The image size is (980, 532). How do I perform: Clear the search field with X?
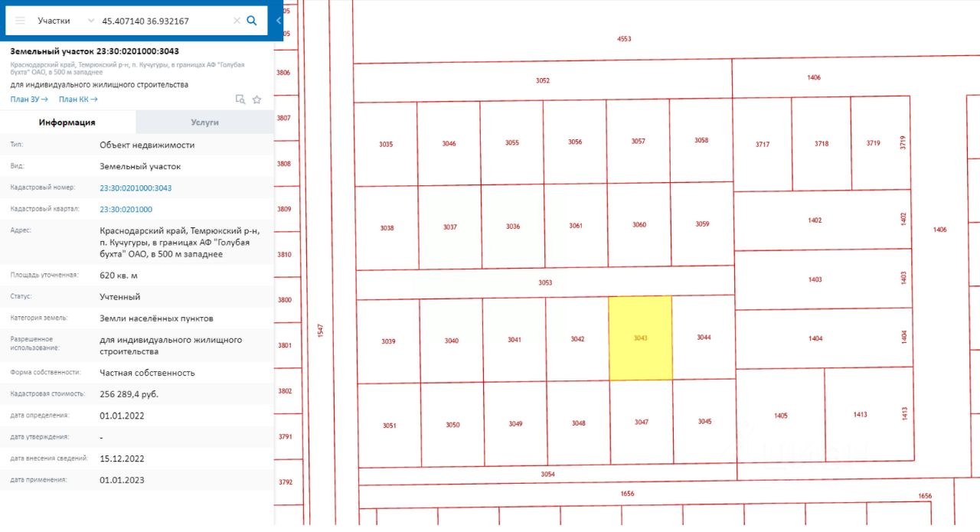(x=237, y=21)
